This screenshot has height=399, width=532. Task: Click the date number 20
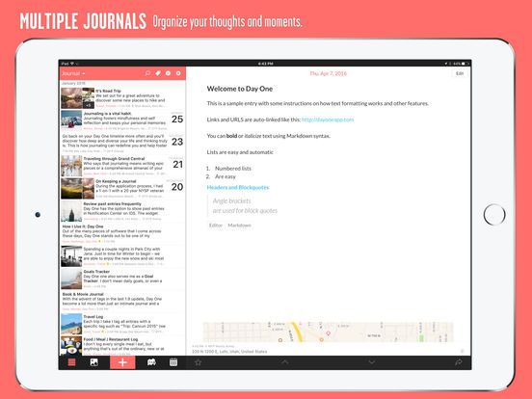(x=177, y=187)
